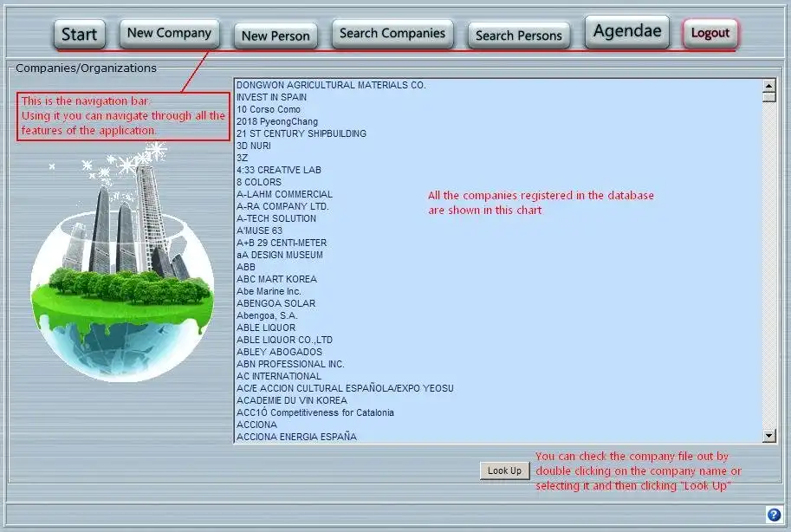Open the New Company form

170,33
